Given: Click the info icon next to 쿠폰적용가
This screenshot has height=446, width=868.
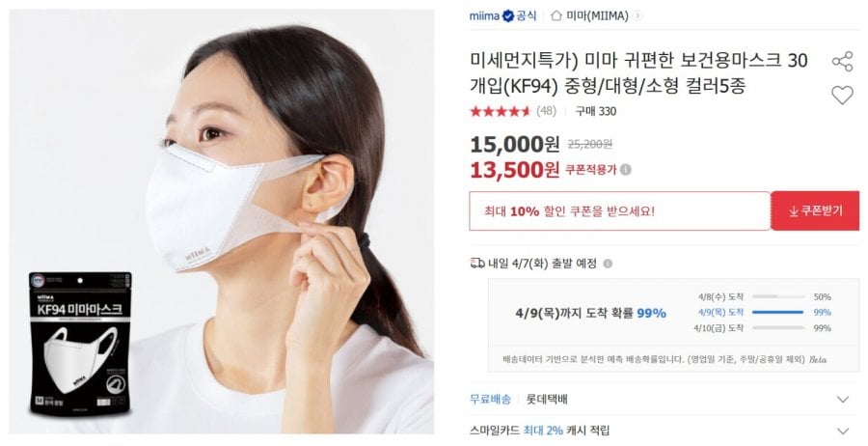Looking at the screenshot, I should pyautogui.click(x=626, y=170).
